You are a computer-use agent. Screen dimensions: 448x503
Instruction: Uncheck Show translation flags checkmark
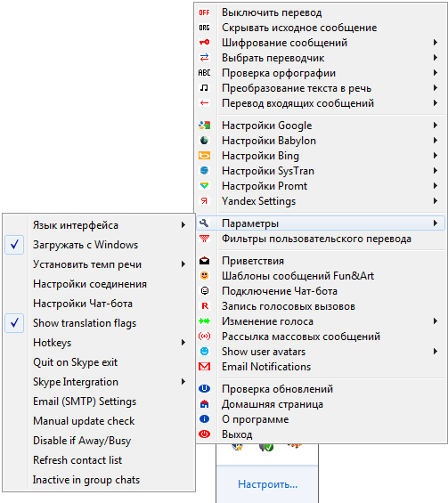(14, 323)
